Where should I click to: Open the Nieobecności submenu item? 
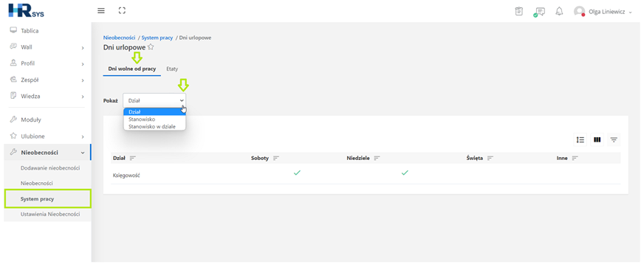[x=36, y=184]
